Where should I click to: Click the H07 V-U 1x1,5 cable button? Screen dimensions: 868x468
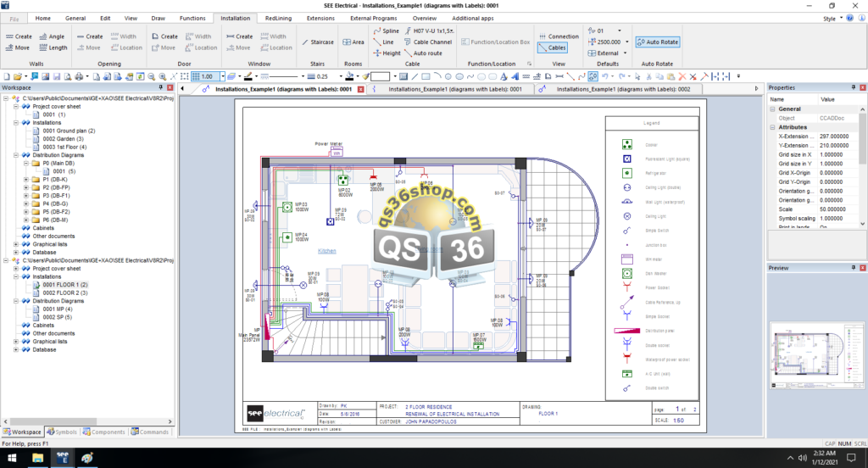429,31
